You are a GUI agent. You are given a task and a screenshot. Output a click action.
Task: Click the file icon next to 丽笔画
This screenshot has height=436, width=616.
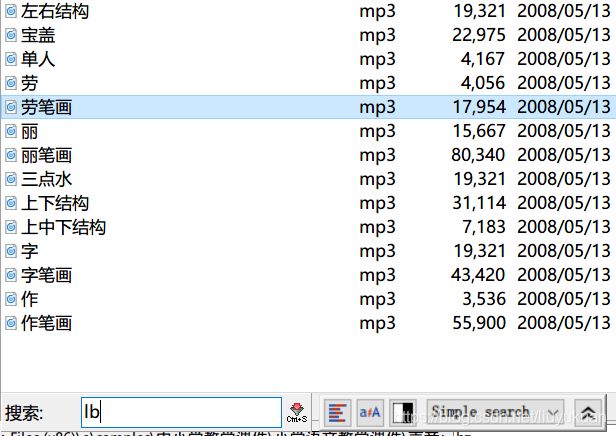coord(11,155)
